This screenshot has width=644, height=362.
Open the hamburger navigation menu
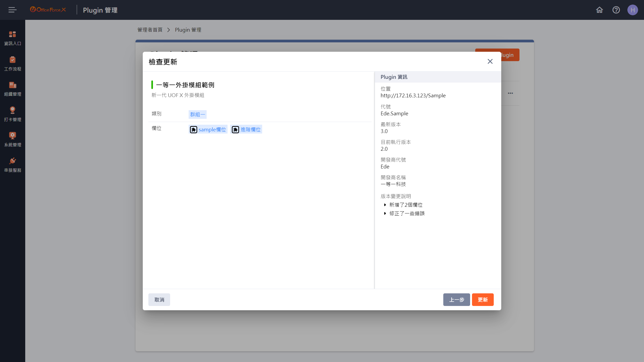[12, 10]
